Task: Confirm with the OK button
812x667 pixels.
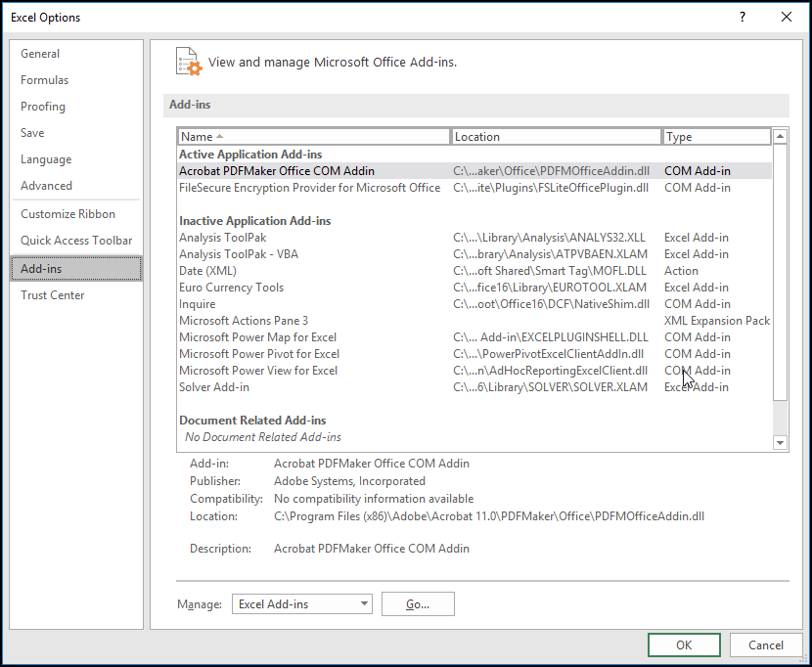Action: [684, 645]
